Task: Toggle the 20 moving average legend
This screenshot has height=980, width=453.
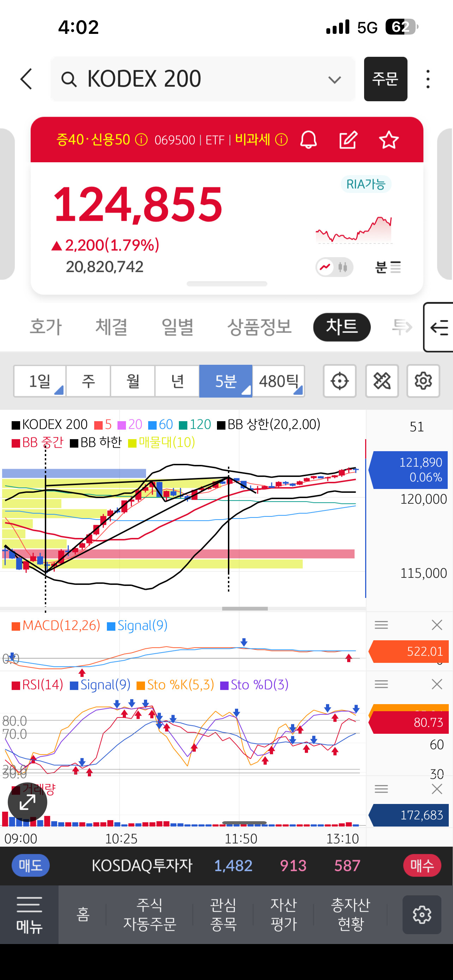Action: point(130,424)
